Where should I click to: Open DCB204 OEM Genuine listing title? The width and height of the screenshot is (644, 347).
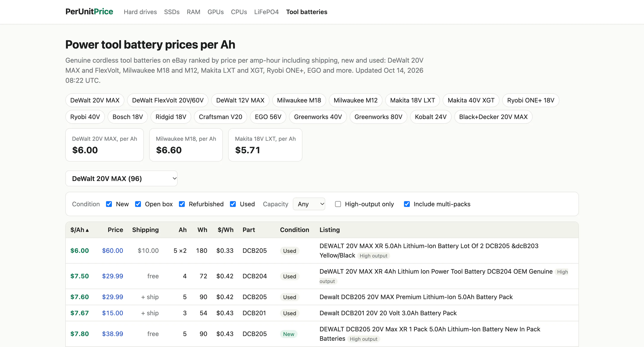tap(436, 272)
